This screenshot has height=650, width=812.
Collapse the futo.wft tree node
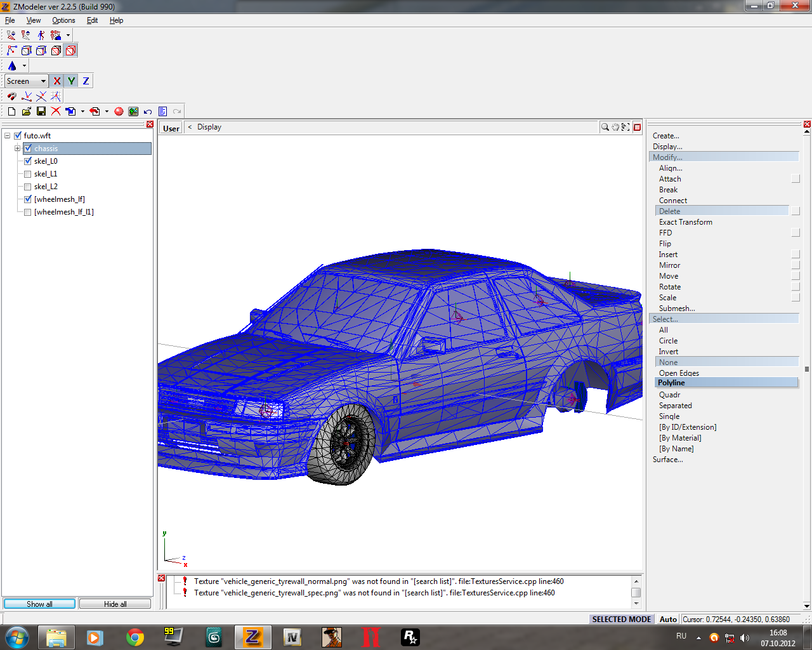8,135
